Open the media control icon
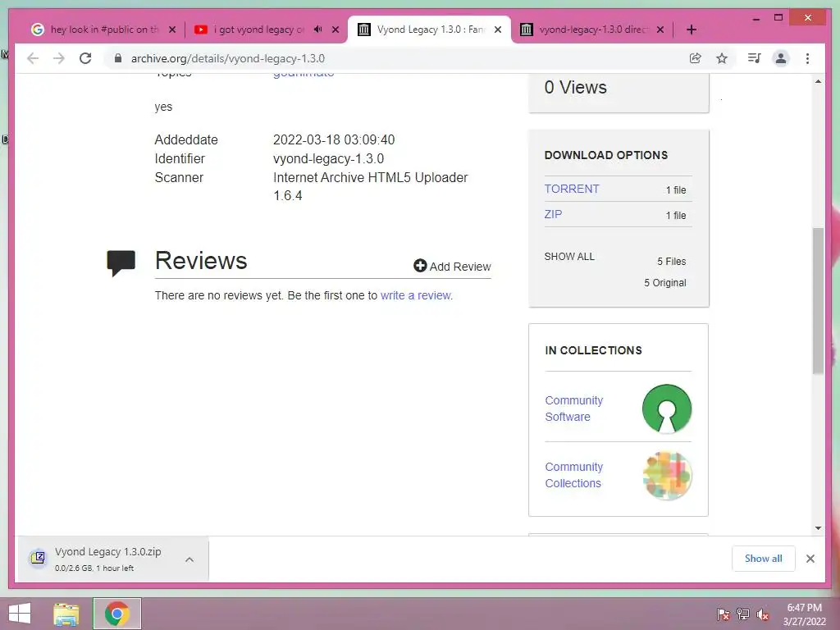Screen dimensions: 840x630 pos(755,58)
